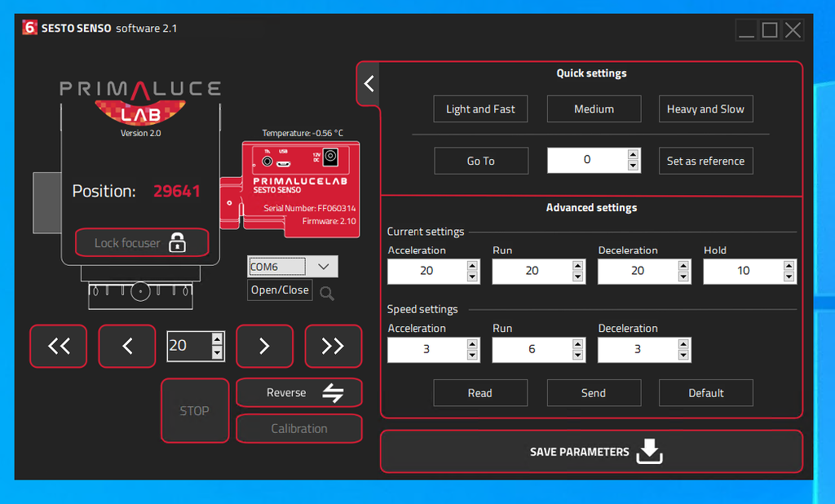
Task: Decrease the Go To position value
Action: tap(633, 166)
